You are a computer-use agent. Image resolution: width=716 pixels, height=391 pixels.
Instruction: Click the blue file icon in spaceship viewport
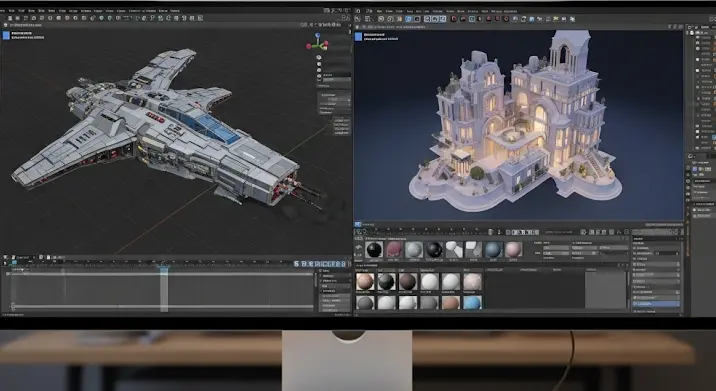tap(6, 36)
